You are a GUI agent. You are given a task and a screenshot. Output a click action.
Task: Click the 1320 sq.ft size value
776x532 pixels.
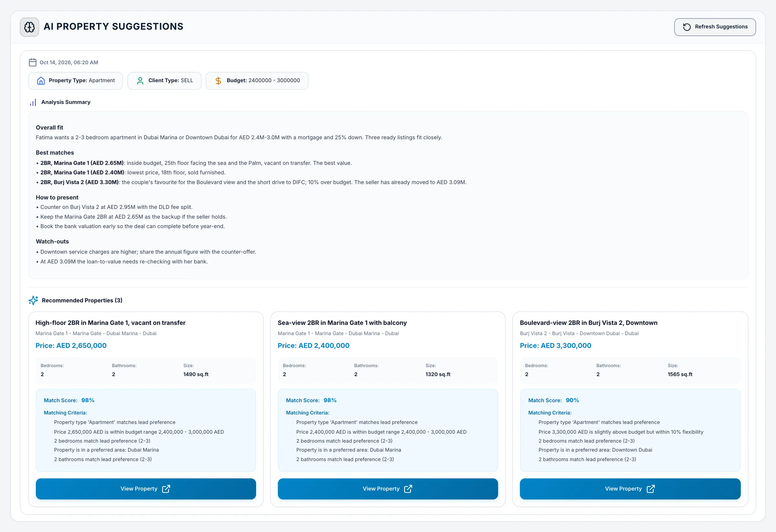(x=438, y=375)
